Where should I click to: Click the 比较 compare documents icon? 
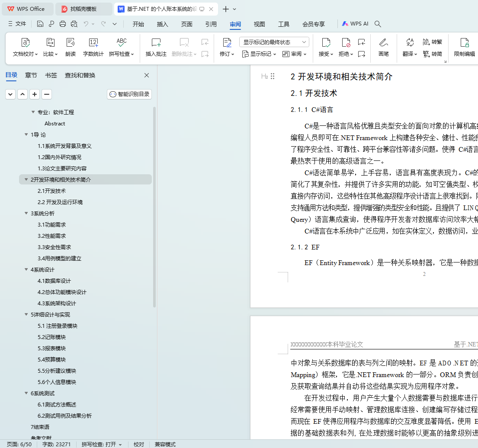coord(50,43)
